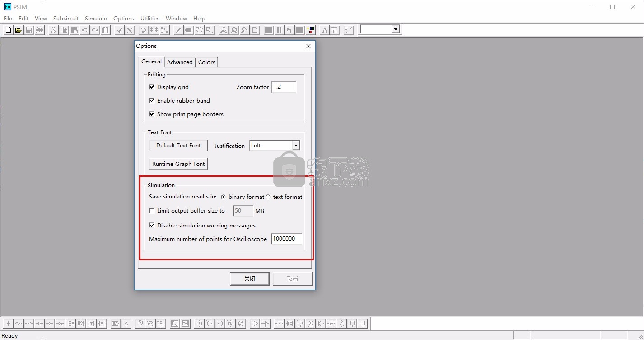Open the File menu
Viewport: 644px width, 340px height.
(8, 18)
